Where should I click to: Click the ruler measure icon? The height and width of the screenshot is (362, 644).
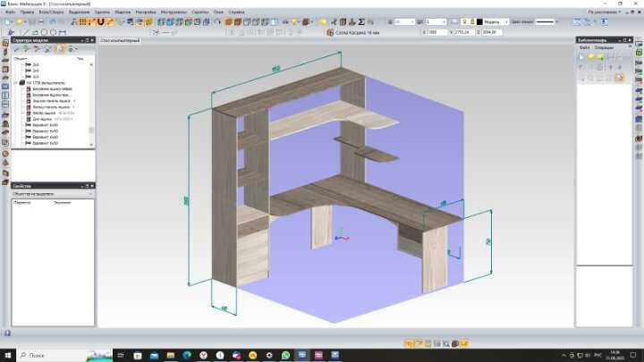coord(120,21)
